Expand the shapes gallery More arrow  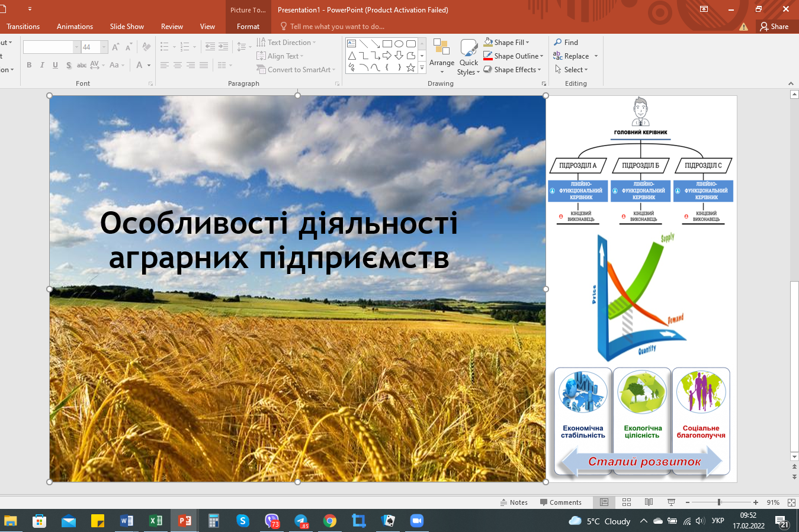click(x=422, y=68)
